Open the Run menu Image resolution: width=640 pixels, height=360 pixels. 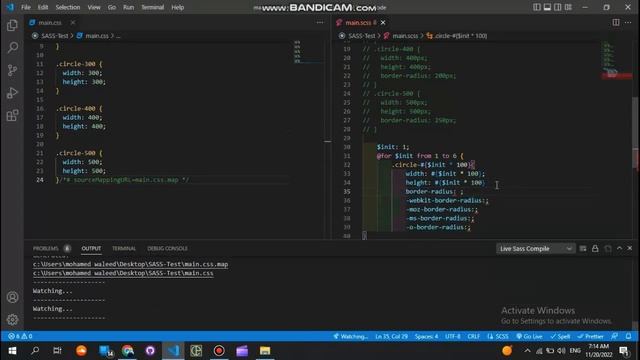point(129,7)
